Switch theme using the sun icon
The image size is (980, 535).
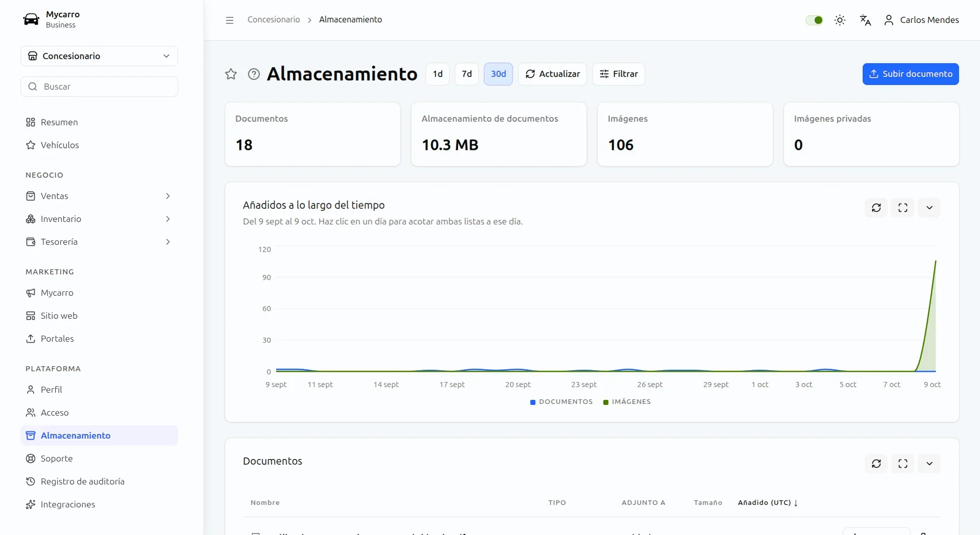840,20
